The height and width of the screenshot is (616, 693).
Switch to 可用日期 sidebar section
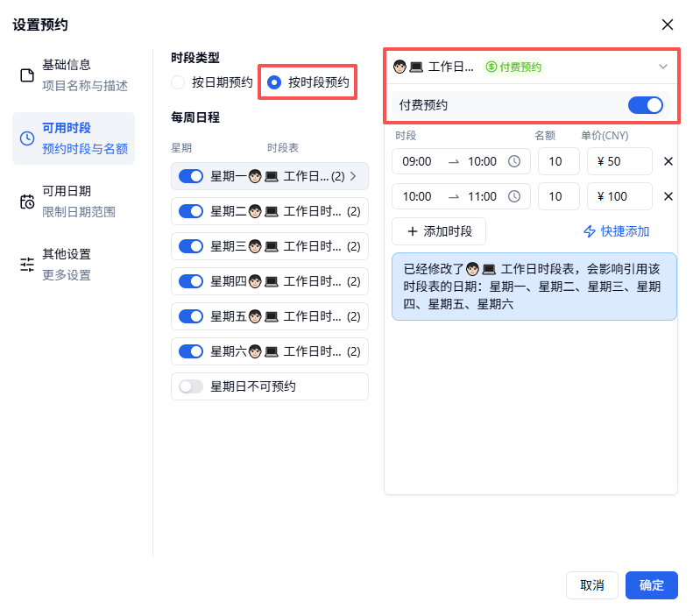[x=74, y=202]
